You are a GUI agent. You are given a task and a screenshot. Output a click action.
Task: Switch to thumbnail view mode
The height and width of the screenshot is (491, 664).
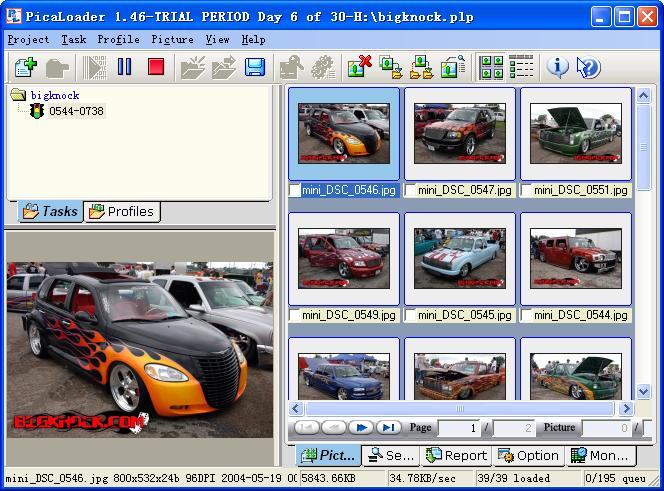coord(492,68)
